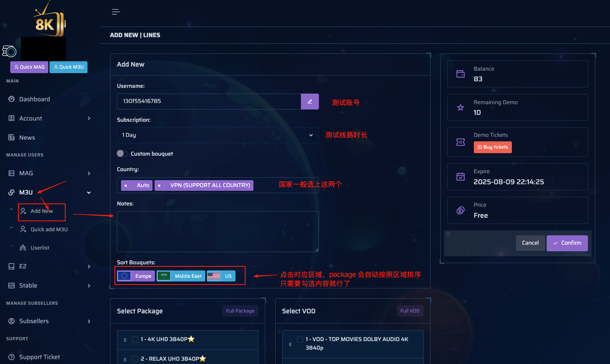
Task: Expand the MAG menu
Action: click(x=49, y=173)
